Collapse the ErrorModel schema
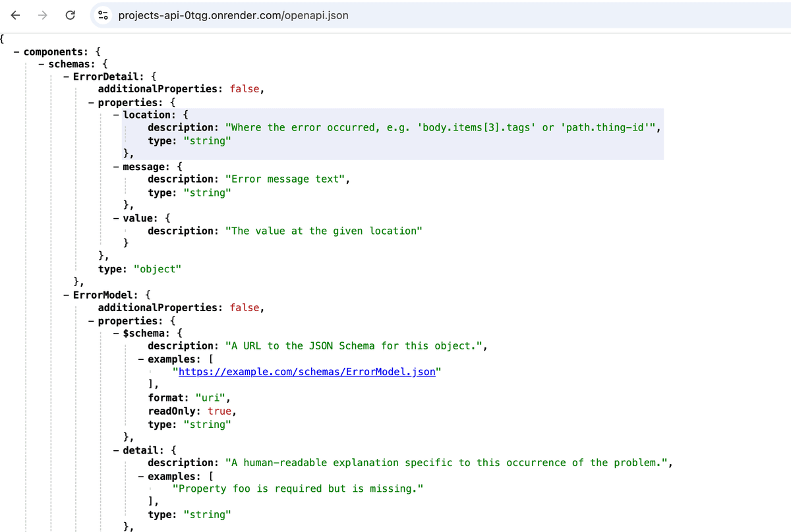Image resolution: width=791 pixels, height=532 pixels. (65, 294)
